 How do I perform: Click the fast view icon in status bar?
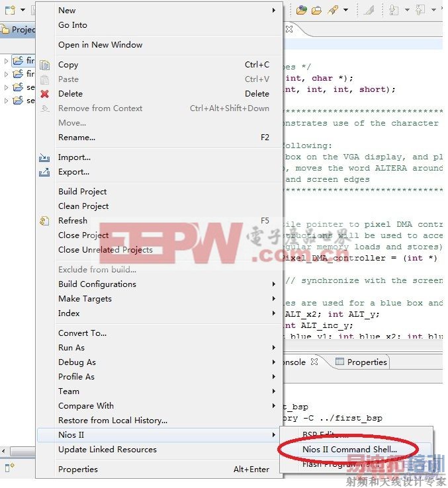pos(10,467)
